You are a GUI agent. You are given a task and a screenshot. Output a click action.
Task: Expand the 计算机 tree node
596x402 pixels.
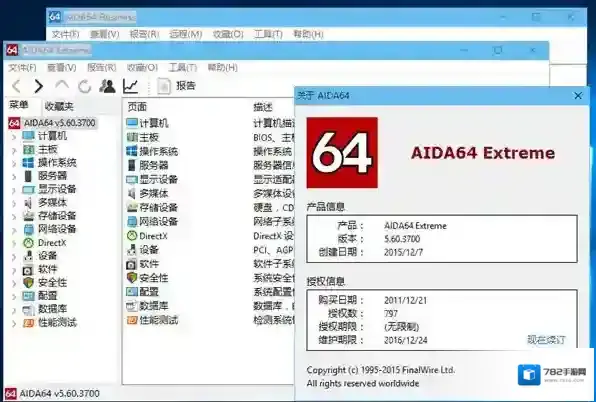[x=14, y=136]
